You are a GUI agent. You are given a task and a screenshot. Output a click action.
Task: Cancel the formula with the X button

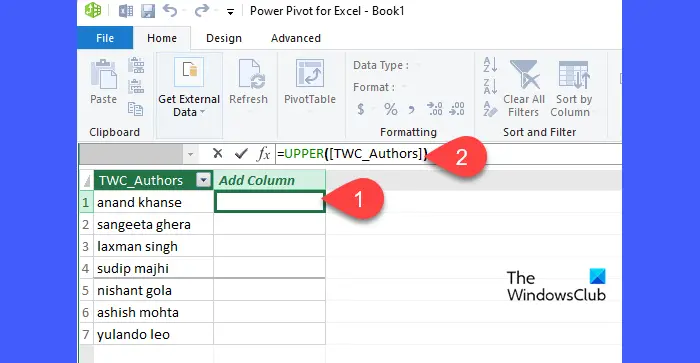[217, 154]
